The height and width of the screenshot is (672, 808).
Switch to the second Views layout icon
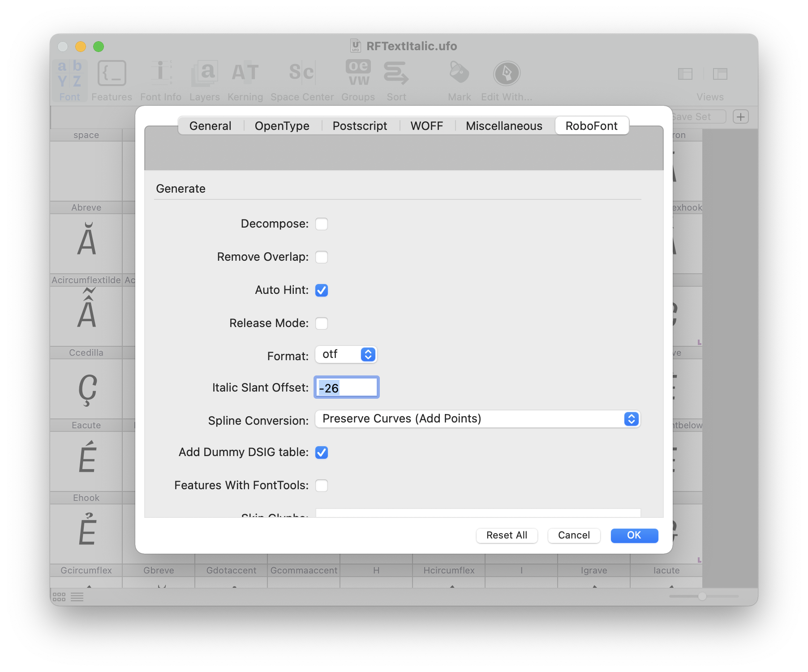(x=720, y=73)
